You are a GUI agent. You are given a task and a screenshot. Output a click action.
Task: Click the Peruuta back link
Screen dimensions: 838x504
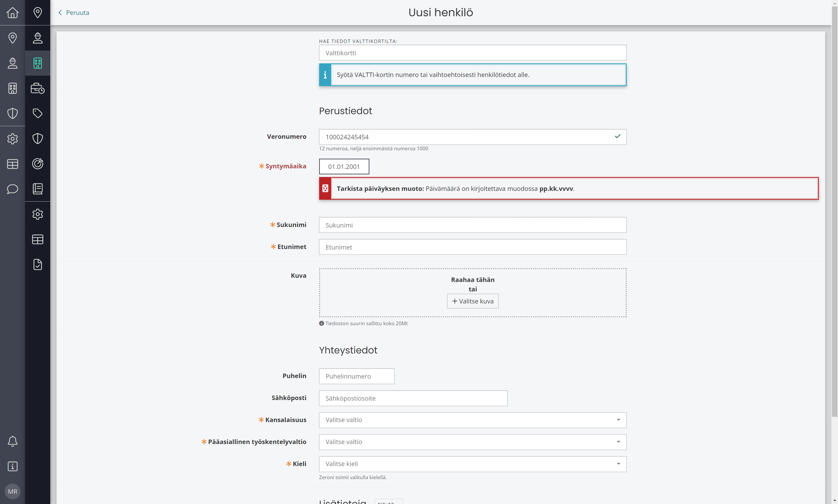coord(74,13)
